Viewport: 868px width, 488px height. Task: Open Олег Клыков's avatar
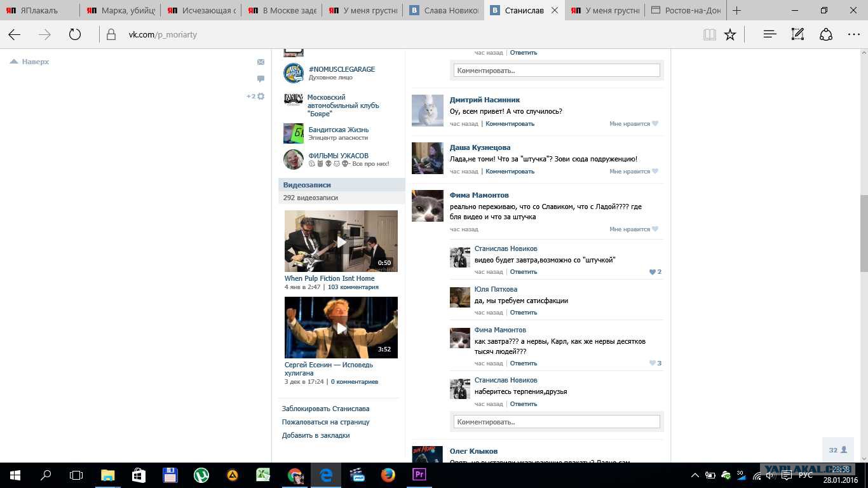[x=428, y=454]
